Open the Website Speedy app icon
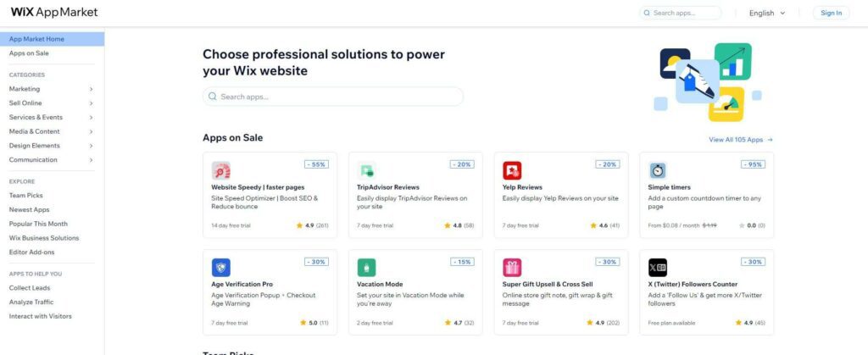The width and height of the screenshot is (868, 355). [221, 170]
